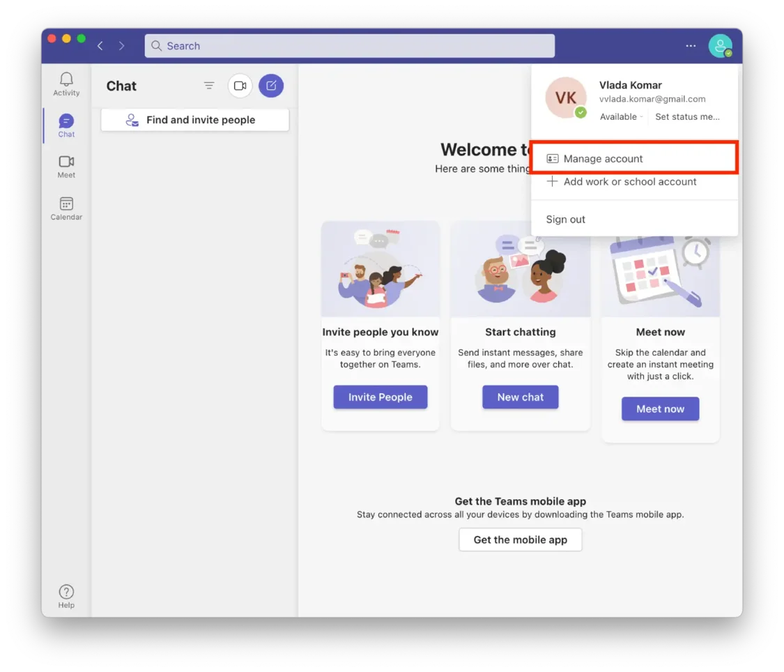
Task: Choose Manage account from profile menu
Action: click(634, 158)
